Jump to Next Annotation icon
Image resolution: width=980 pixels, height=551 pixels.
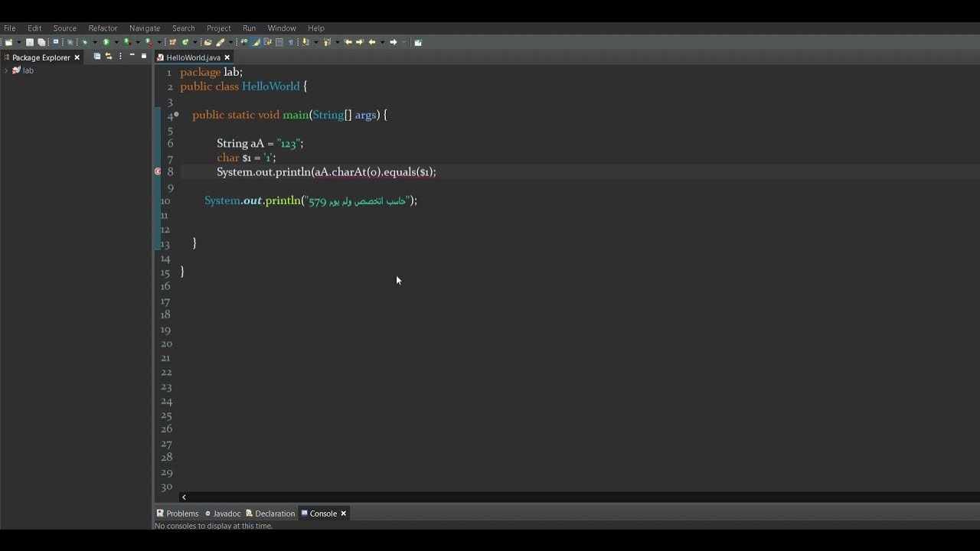tap(305, 42)
